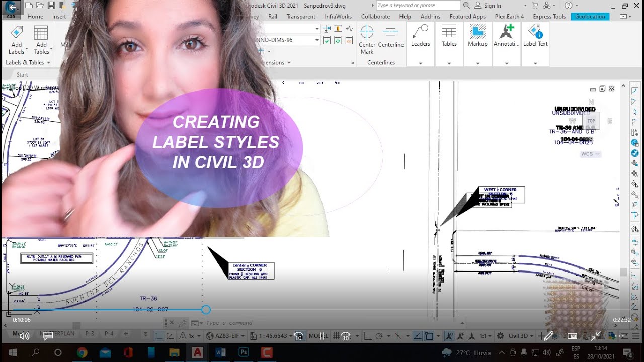This screenshot has height=362, width=644.
Task: Open Chrome from the Windows taskbar
Action: [x=82, y=352]
